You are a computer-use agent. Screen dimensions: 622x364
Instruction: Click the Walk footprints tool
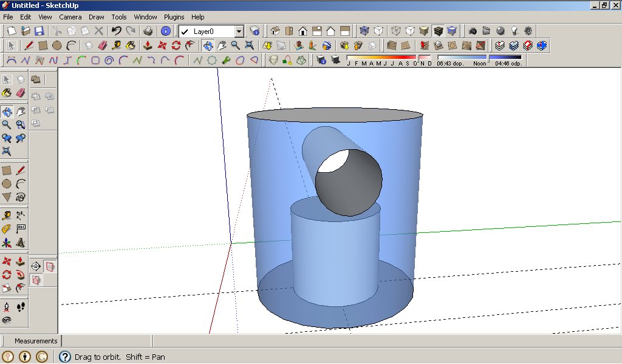(x=21, y=306)
